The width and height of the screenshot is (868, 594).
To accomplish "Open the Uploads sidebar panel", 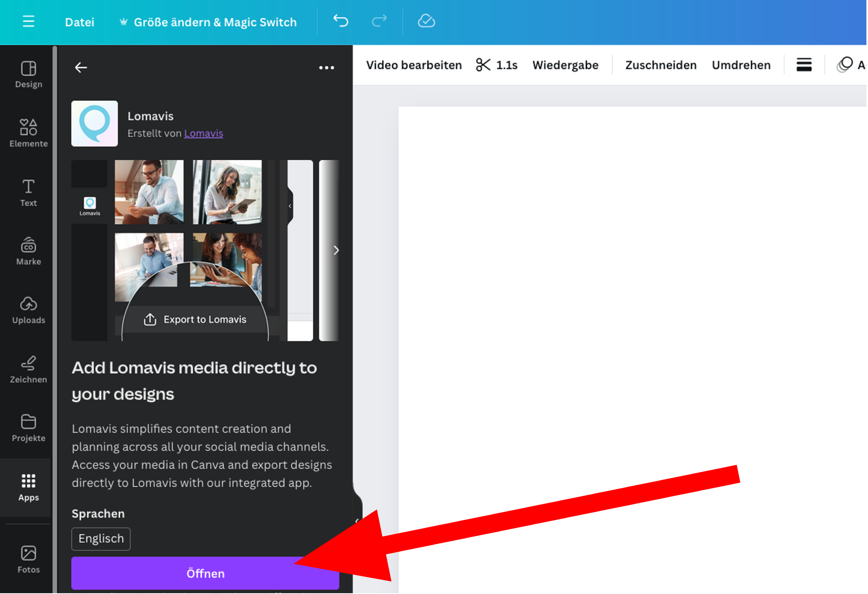I will [28, 310].
